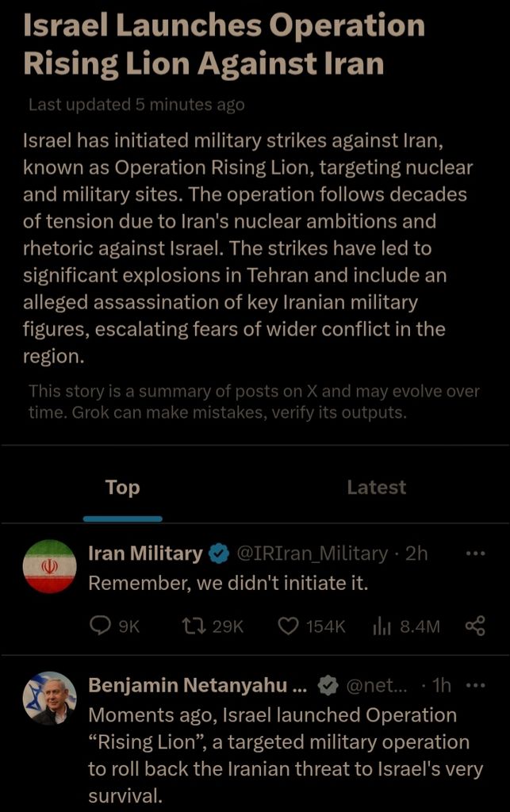Switch to the Latest tab
The width and height of the screenshot is (510, 812).
pos(376,488)
